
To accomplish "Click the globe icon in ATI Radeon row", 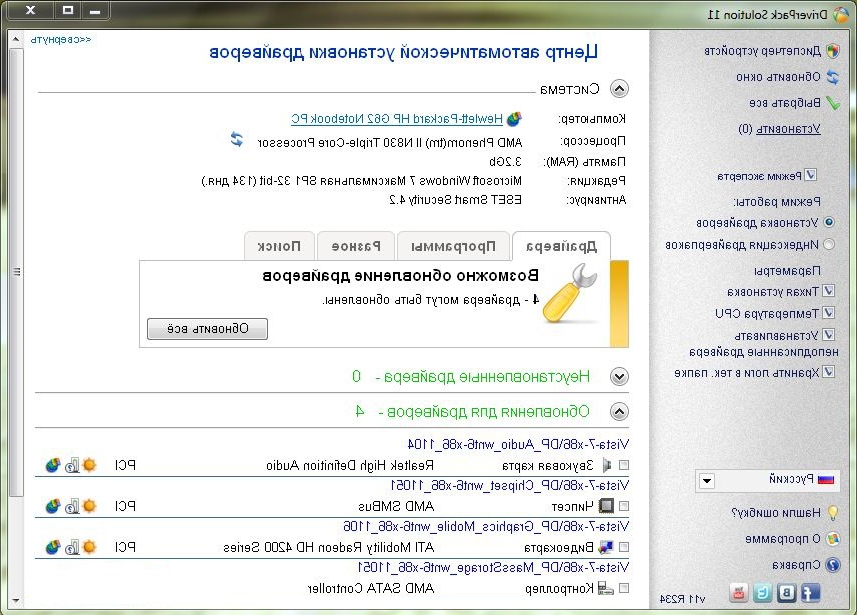I will tap(53, 547).
